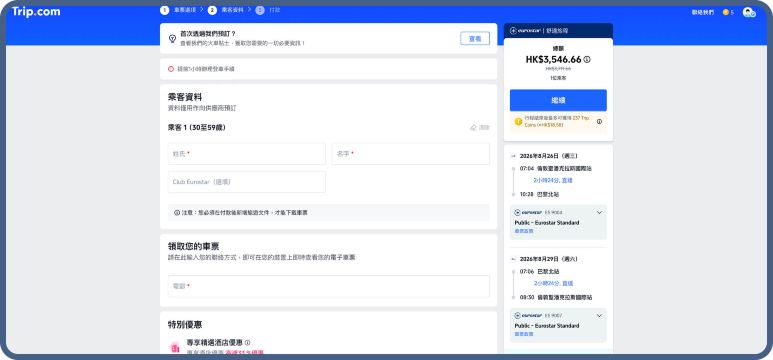Click the 07:06 return departure time
Screen dimensions: 773x360
pos(527,272)
